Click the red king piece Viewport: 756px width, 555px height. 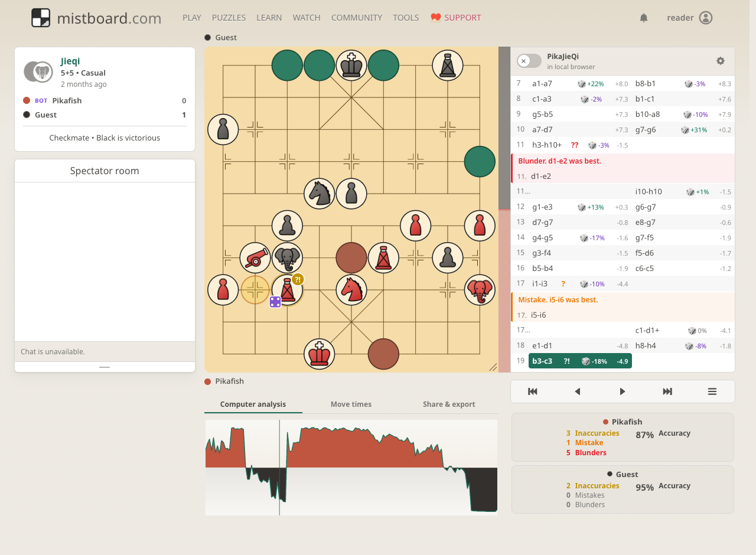pos(320,354)
